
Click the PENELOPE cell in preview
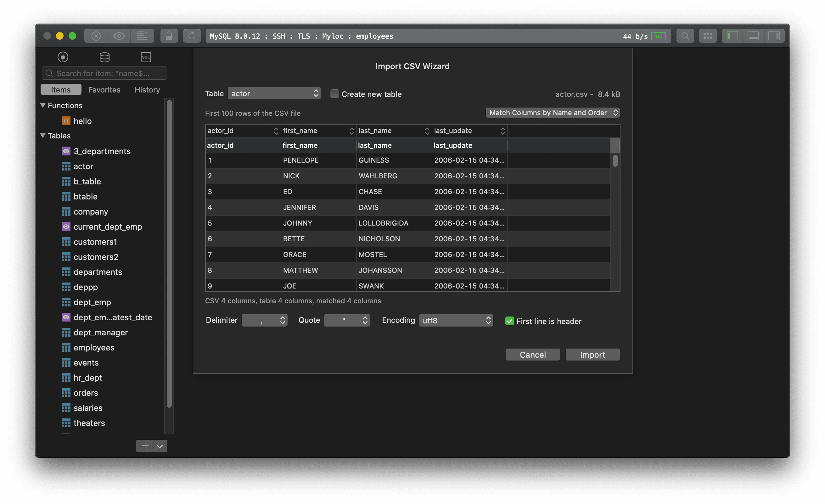[x=318, y=160]
